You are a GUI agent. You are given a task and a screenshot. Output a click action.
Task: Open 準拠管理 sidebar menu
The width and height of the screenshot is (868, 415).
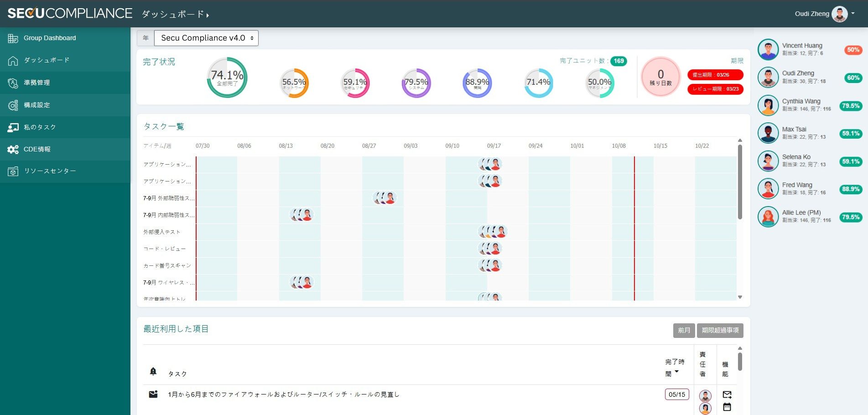(x=65, y=83)
